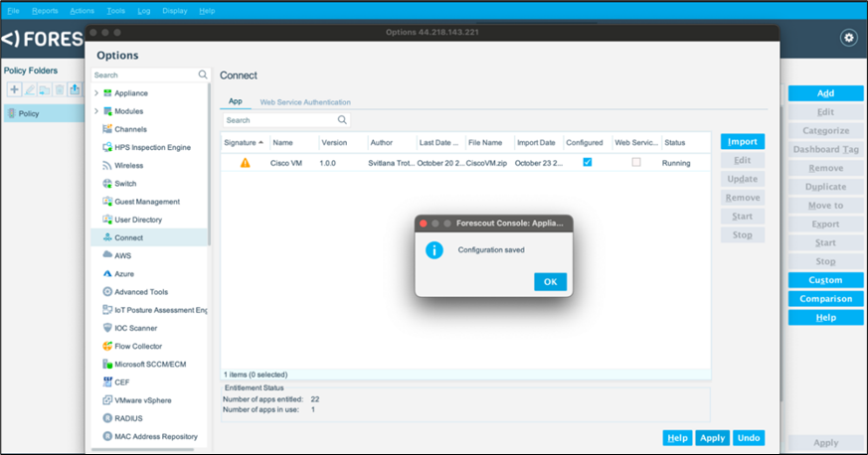Open the Reports menu
868x455 pixels.
point(45,11)
